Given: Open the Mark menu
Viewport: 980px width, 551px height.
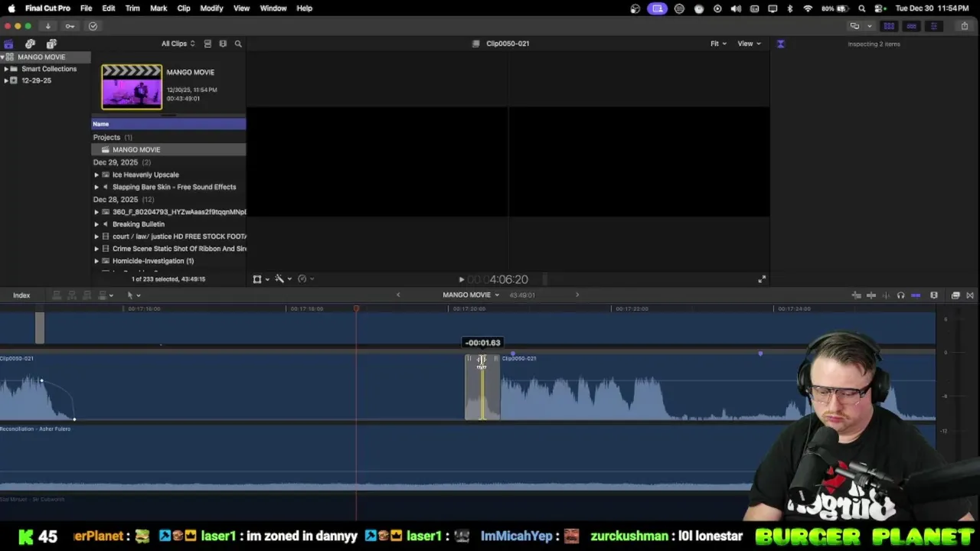Looking at the screenshot, I should click(158, 8).
